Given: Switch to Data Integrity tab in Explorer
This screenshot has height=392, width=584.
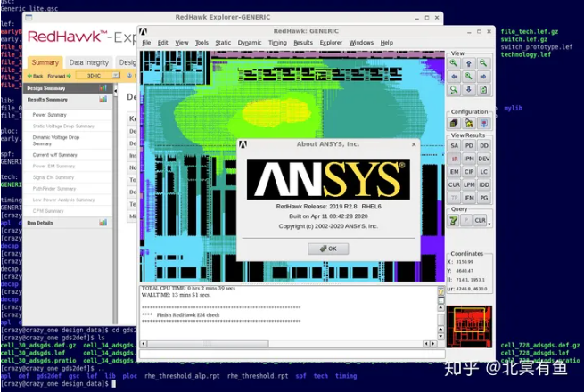Looking at the screenshot, I should pos(88,62).
